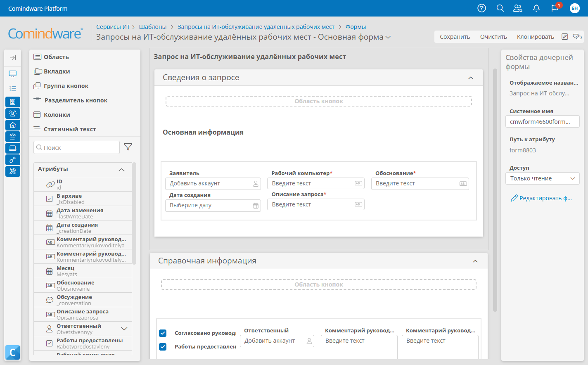Go to Формы breadcrumb
Viewport: 588px width, 365px height.
click(x=356, y=27)
